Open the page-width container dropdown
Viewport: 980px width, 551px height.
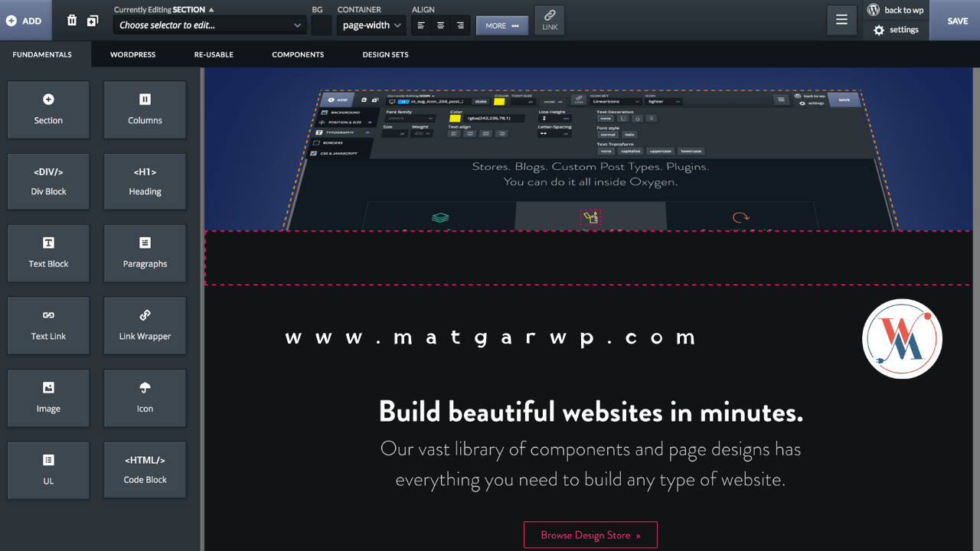371,25
